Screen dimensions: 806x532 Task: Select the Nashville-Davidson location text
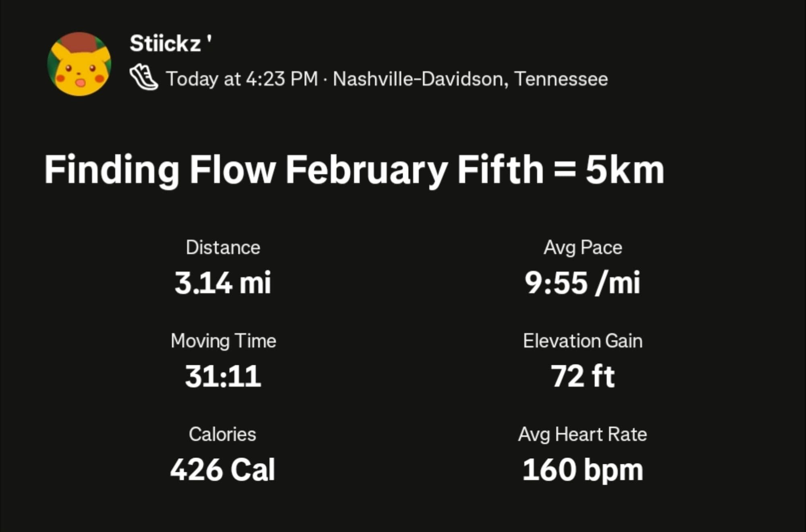pos(418,79)
